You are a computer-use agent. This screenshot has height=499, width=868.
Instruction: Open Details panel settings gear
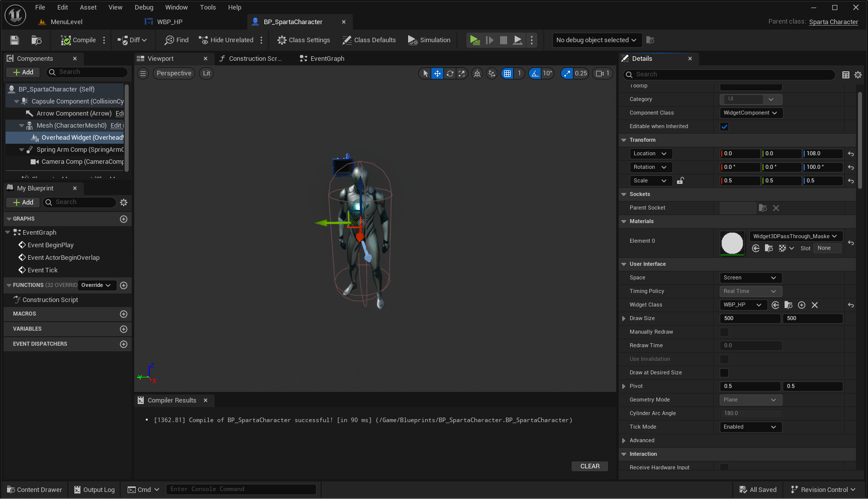858,75
